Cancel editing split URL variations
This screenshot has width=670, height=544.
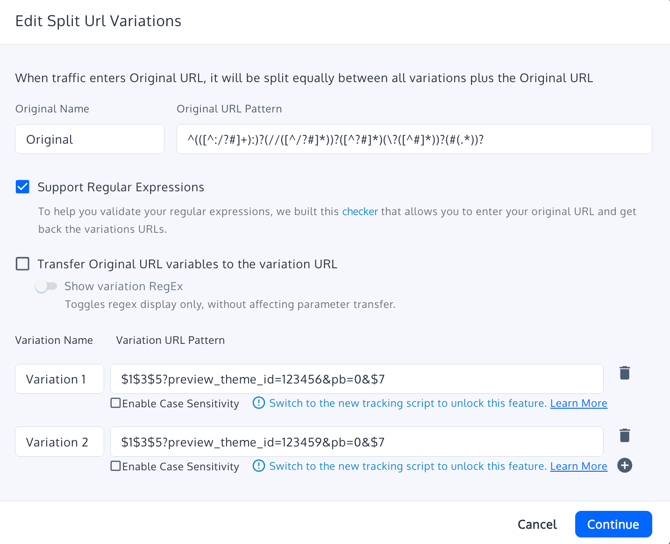point(537,524)
